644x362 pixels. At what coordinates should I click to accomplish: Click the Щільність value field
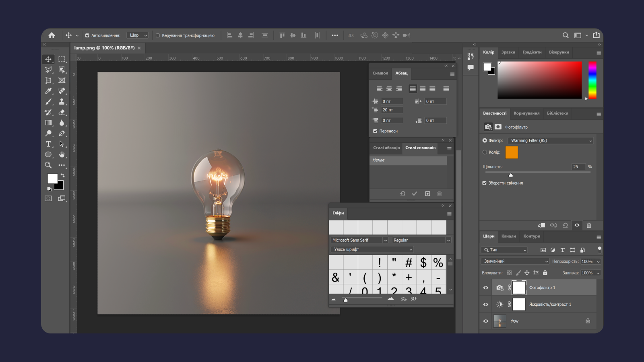tap(578, 167)
